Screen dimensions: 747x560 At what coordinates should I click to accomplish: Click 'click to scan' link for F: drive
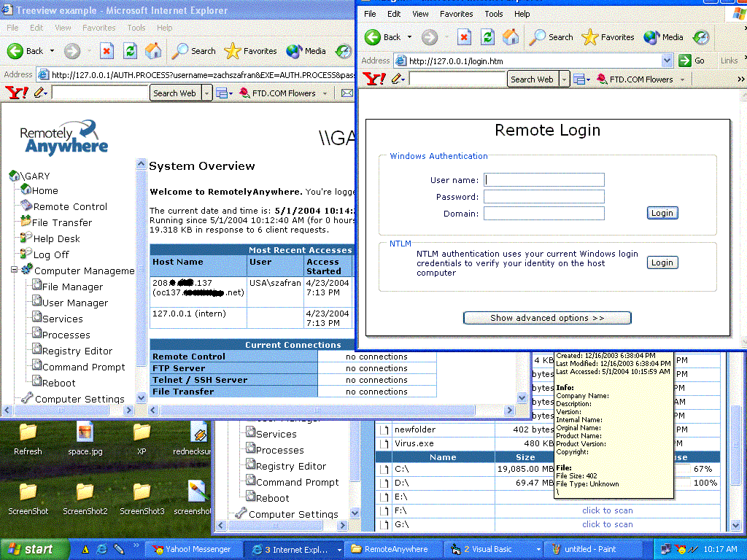[x=607, y=510]
